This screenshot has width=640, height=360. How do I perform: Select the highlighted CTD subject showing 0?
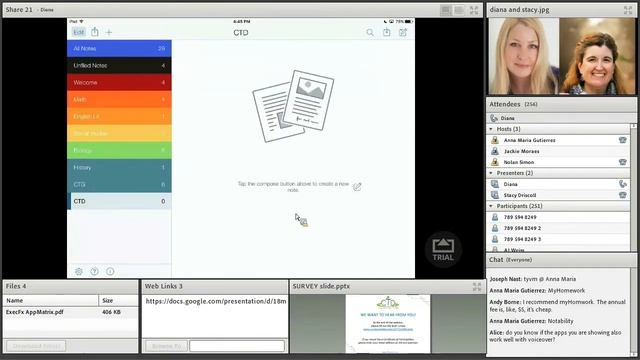tap(119, 201)
